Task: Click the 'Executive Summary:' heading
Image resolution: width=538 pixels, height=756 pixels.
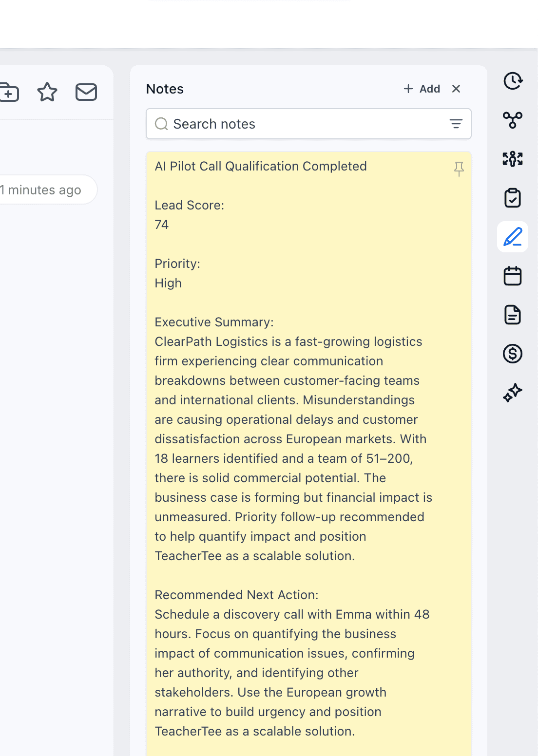Action: point(214,322)
